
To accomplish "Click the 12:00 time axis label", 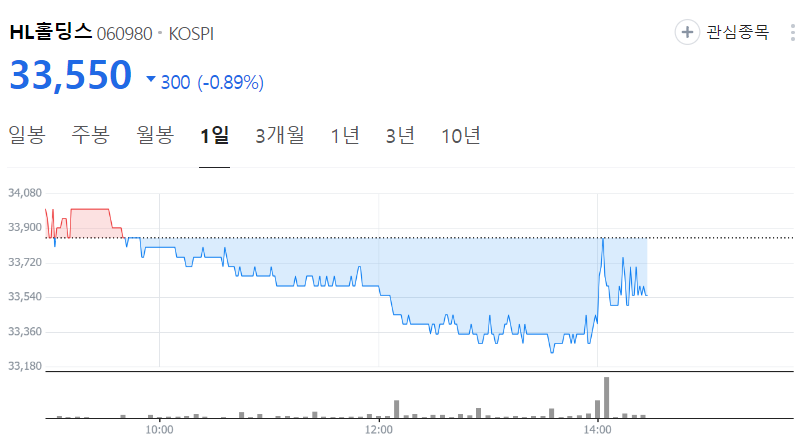I will point(378,430).
